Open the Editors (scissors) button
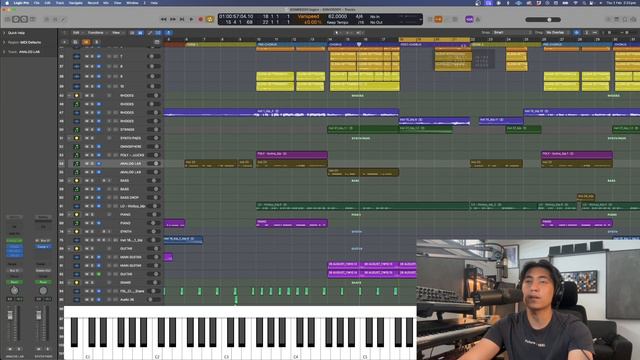 pyautogui.click(x=63, y=19)
